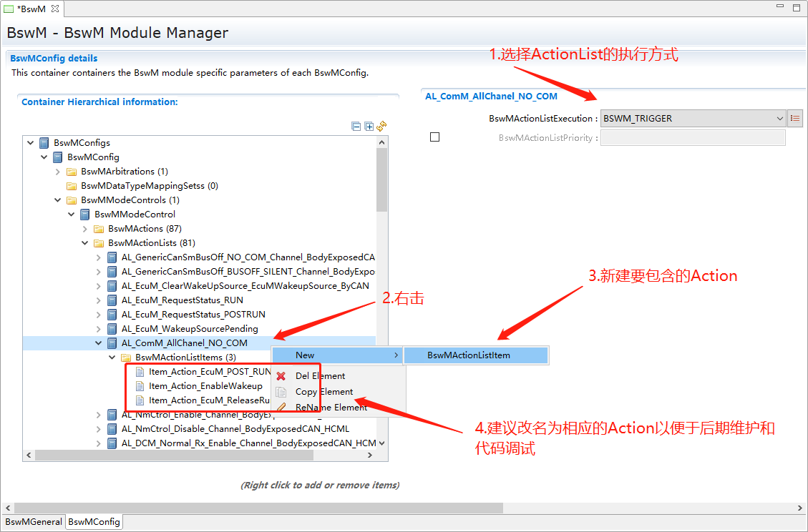This screenshot has width=808, height=532.
Task: Click the refresh/sync tree icon
Action: tap(382, 127)
